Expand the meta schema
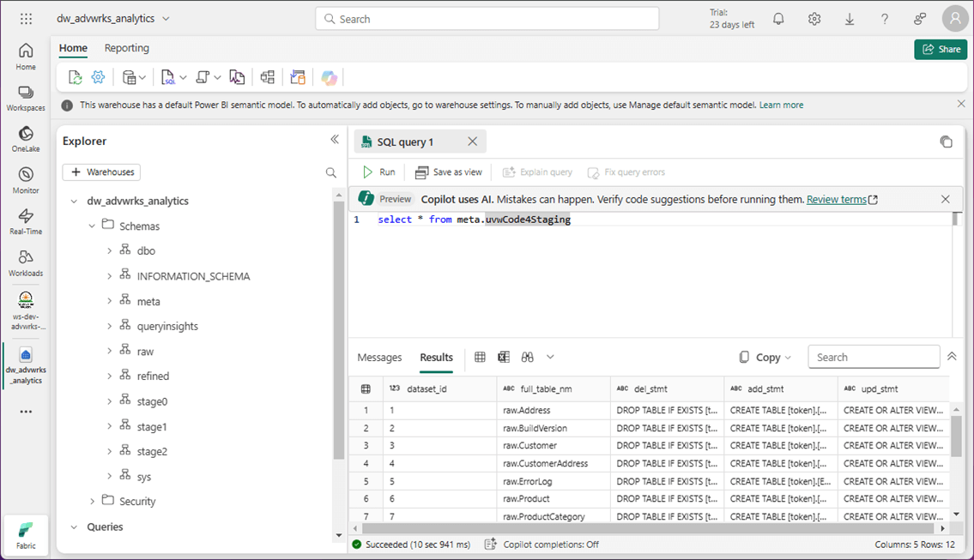Image resolution: width=974 pixels, height=560 pixels. [x=109, y=301]
